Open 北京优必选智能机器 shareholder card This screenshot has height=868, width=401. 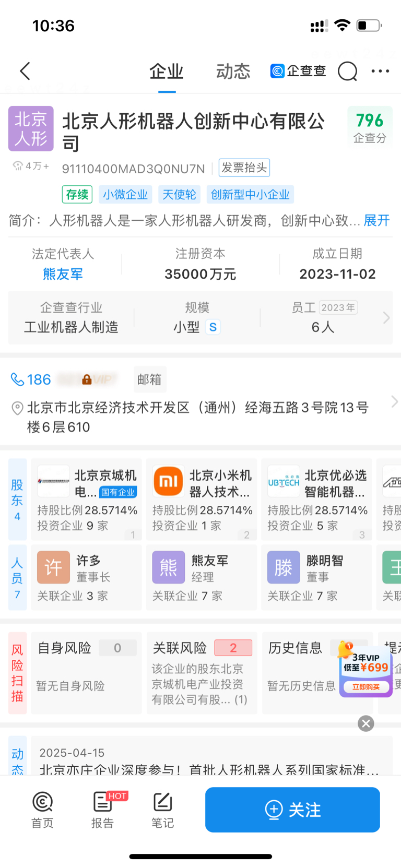pyautogui.click(x=317, y=500)
